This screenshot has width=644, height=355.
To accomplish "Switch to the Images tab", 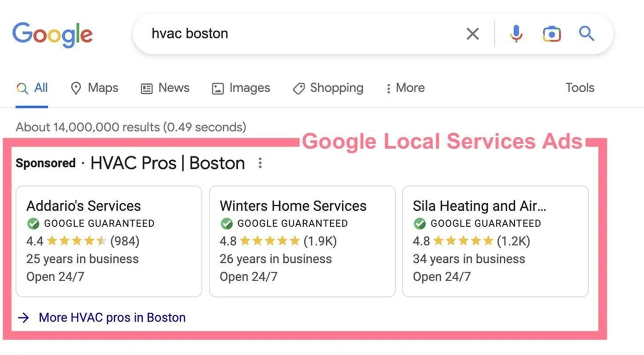I will pyautogui.click(x=241, y=88).
